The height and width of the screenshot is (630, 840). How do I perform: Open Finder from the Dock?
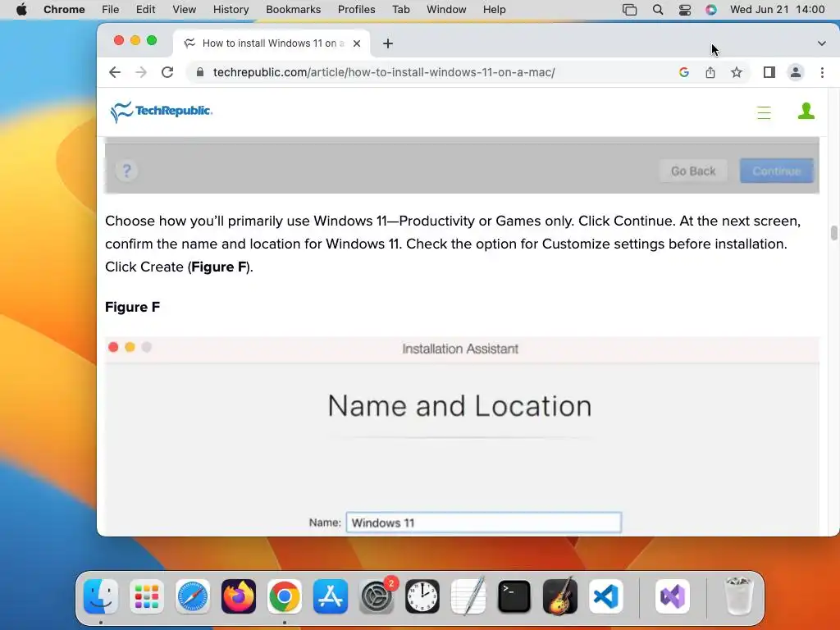(x=101, y=596)
